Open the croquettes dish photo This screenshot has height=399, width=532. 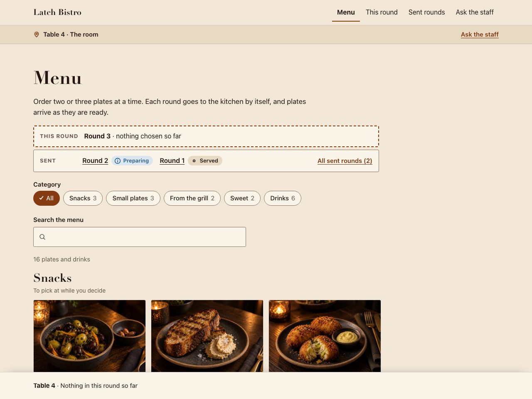point(325,336)
